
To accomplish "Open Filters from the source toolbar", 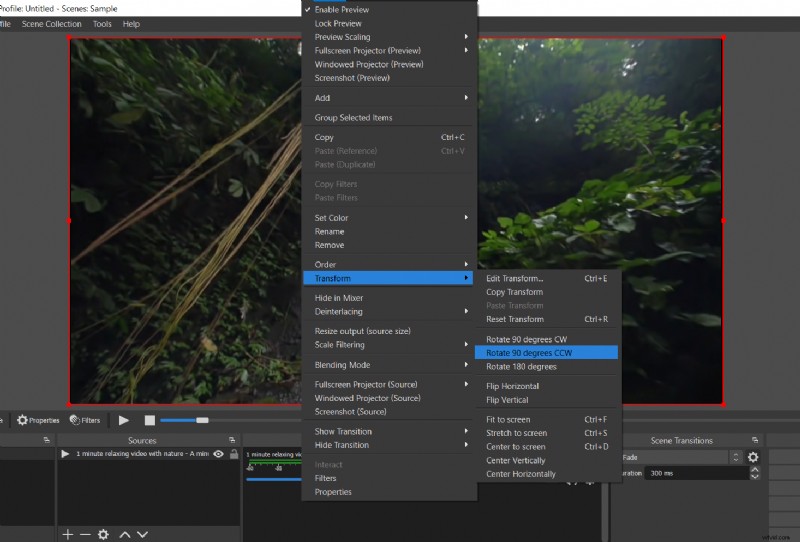I will click(x=85, y=420).
